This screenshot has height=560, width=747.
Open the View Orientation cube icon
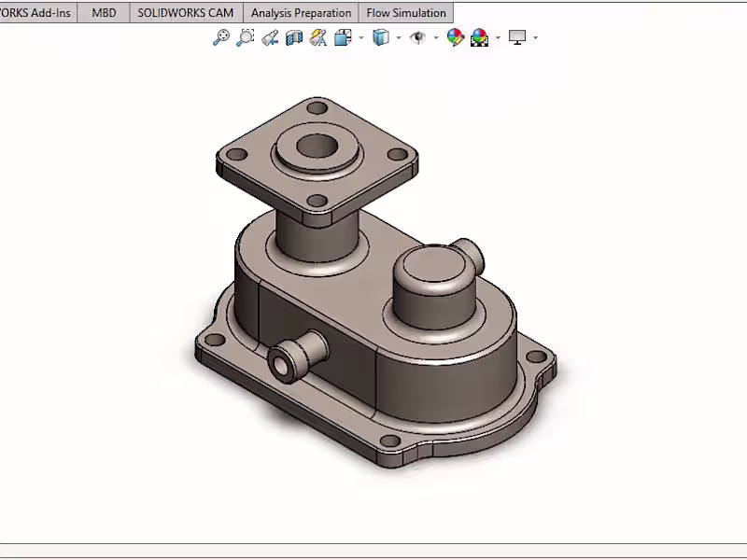[x=341, y=37]
